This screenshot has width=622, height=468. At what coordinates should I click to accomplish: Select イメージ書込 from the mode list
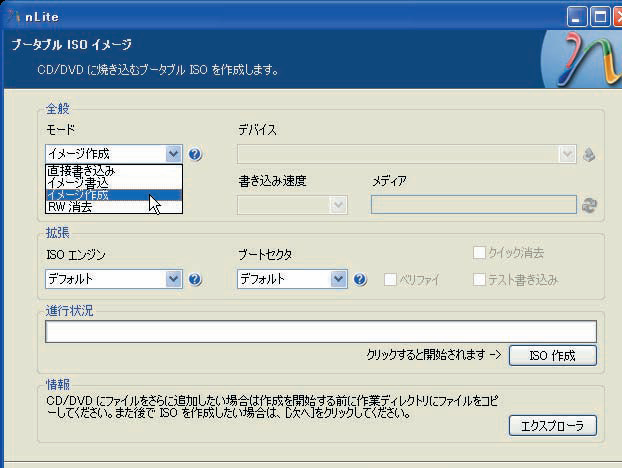[x=114, y=183]
